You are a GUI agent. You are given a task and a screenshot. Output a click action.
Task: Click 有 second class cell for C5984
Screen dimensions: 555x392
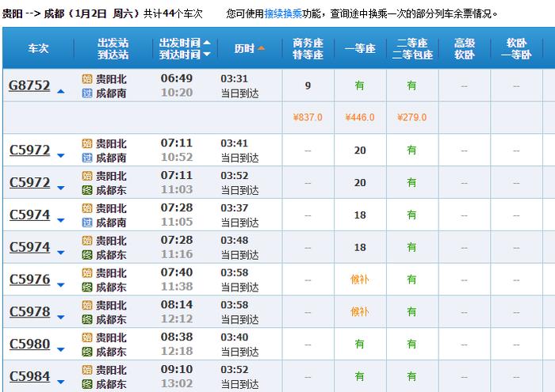click(411, 376)
